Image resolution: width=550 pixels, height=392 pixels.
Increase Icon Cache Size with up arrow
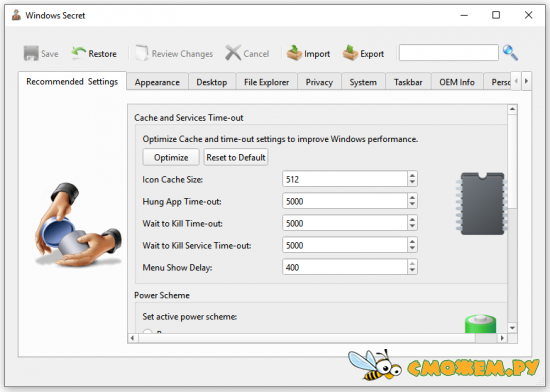pos(412,175)
